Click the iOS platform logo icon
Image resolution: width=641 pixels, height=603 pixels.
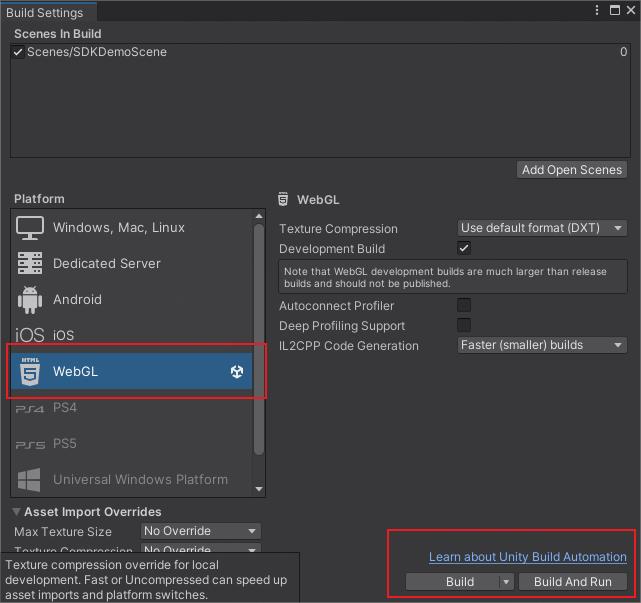[x=29, y=335]
